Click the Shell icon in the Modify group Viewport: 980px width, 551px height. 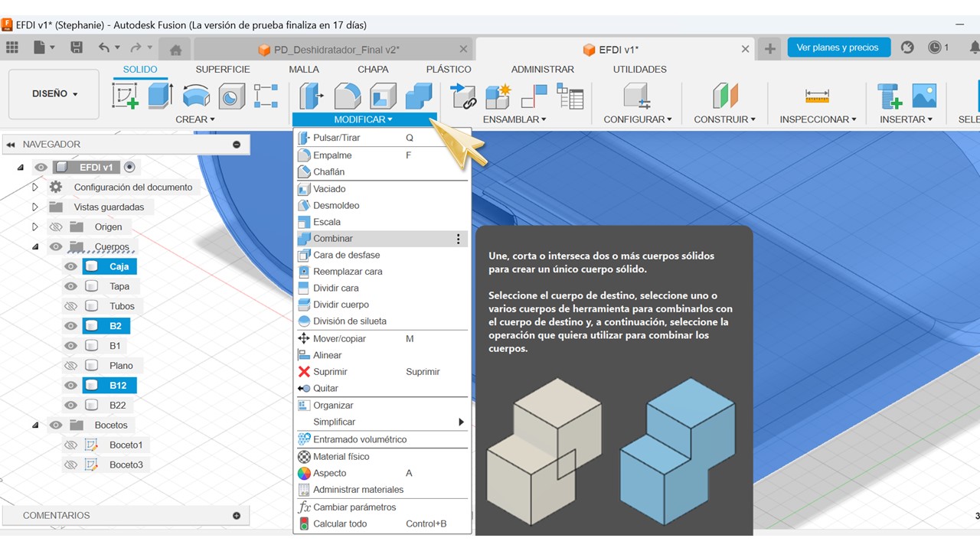pos(383,96)
